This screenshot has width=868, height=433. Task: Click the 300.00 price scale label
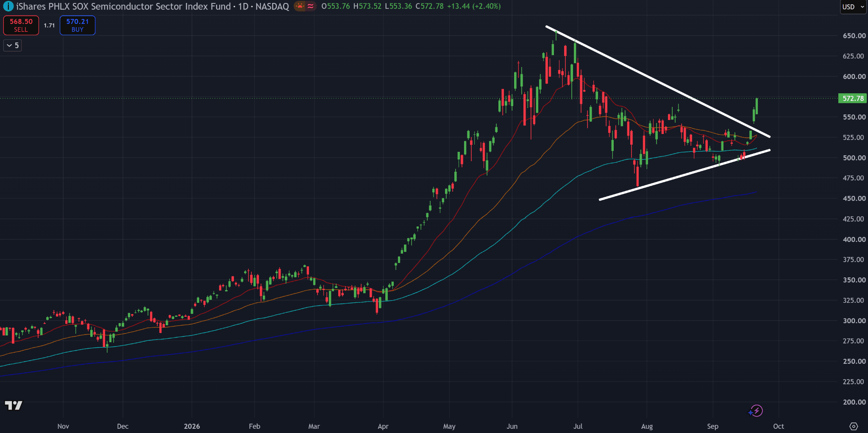pos(854,321)
